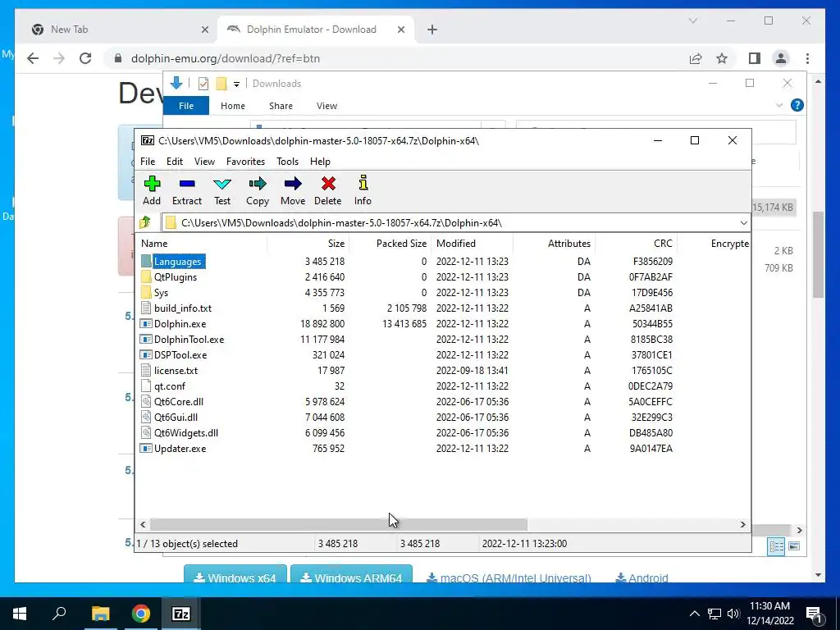840x630 pixels.
Task: Open the Chrome side panel icon
Action: [x=755, y=58]
